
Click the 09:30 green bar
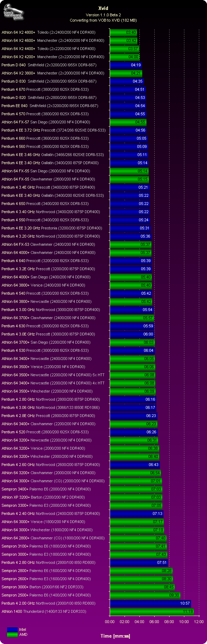pos(145,595)
